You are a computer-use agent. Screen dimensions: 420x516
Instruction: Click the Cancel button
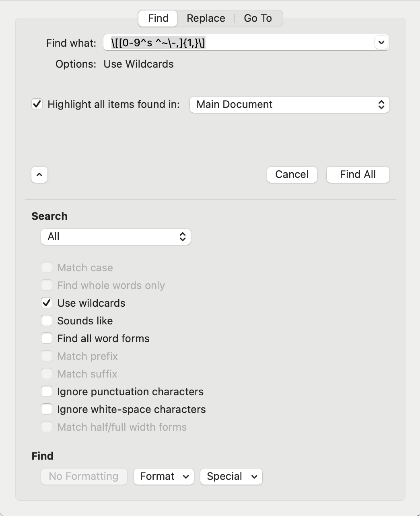(292, 175)
